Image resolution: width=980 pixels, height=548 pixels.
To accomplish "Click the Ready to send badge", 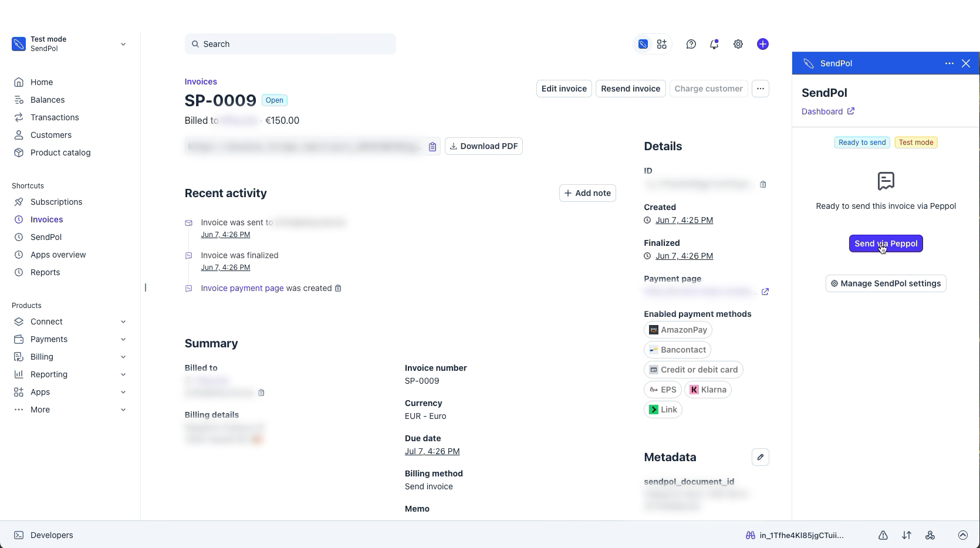I will pyautogui.click(x=862, y=143).
